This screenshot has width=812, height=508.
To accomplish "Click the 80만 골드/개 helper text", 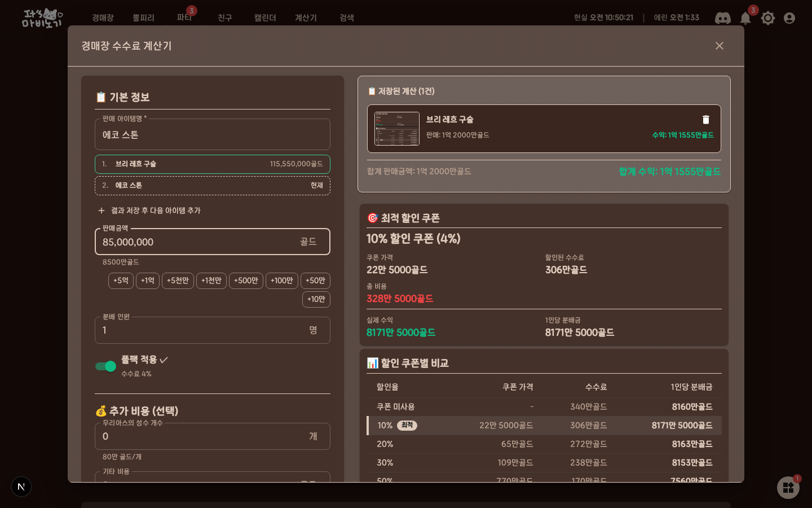I will point(122,457).
